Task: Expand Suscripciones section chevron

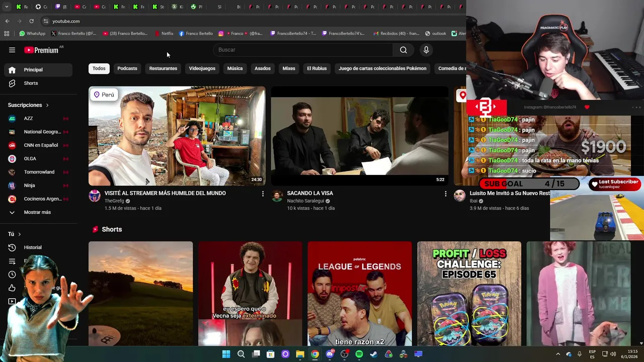Action: click(47, 105)
